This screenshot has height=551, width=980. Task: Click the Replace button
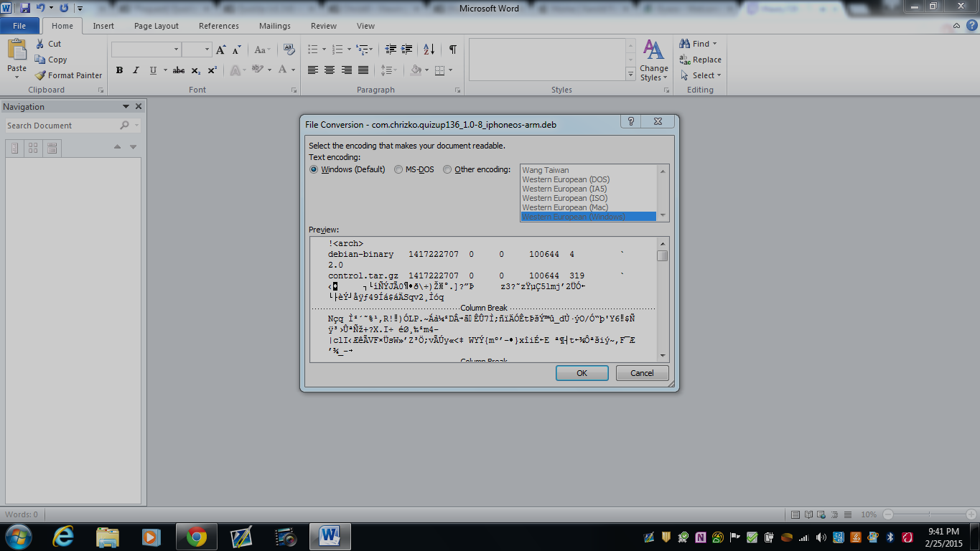[x=701, y=60]
